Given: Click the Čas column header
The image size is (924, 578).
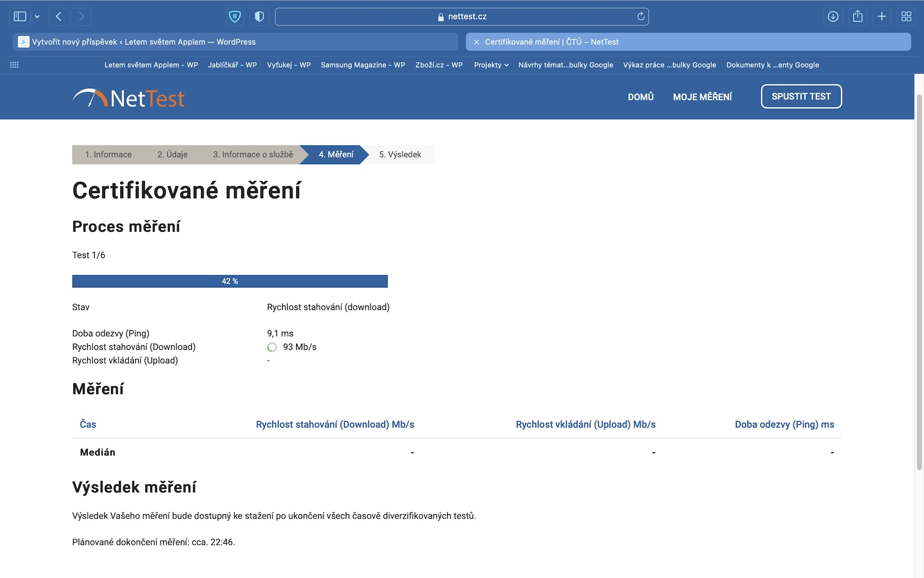Looking at the screenshot, I should tap(88, 424).
